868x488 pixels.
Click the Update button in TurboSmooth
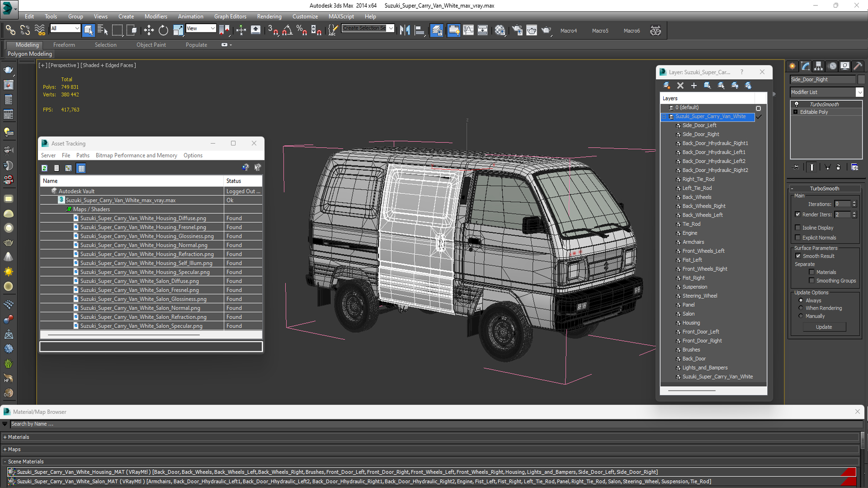824,327
